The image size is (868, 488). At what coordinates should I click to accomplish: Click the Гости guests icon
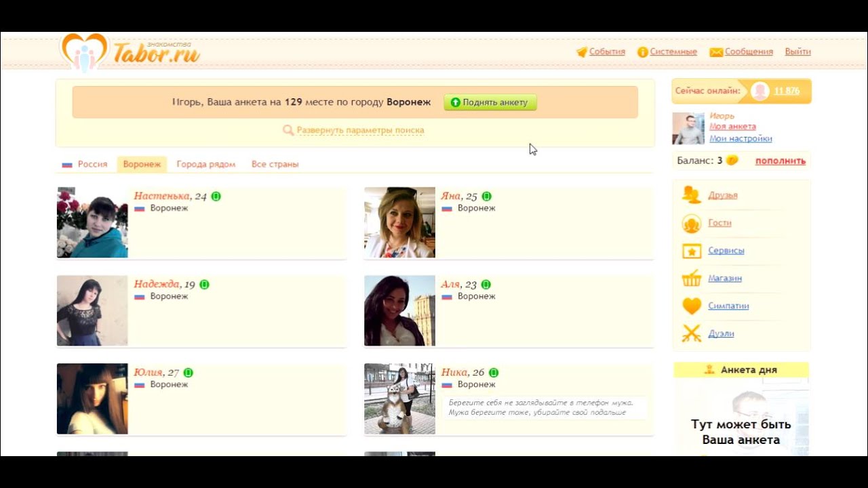(691, 223)
